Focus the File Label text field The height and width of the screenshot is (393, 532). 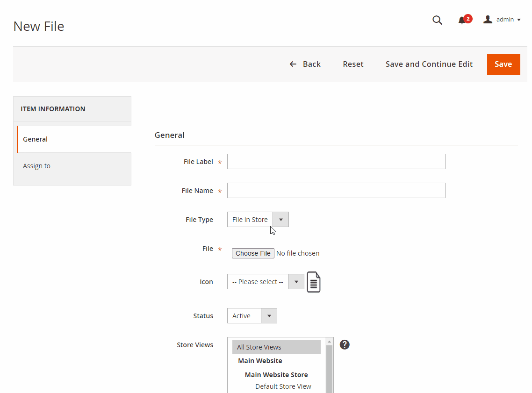(x=336, y=162)
